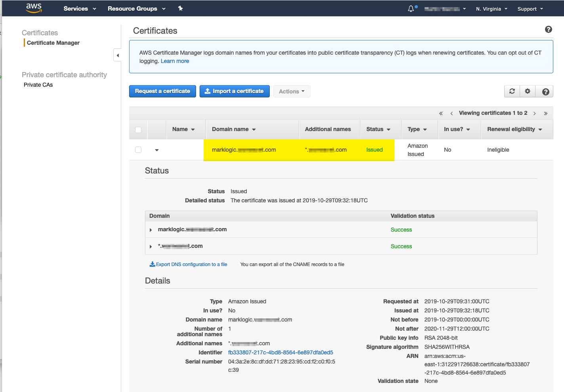This screenshot has width=564, height=392.
Task: Go to first page of certificates
Action: tap(441, 113)
